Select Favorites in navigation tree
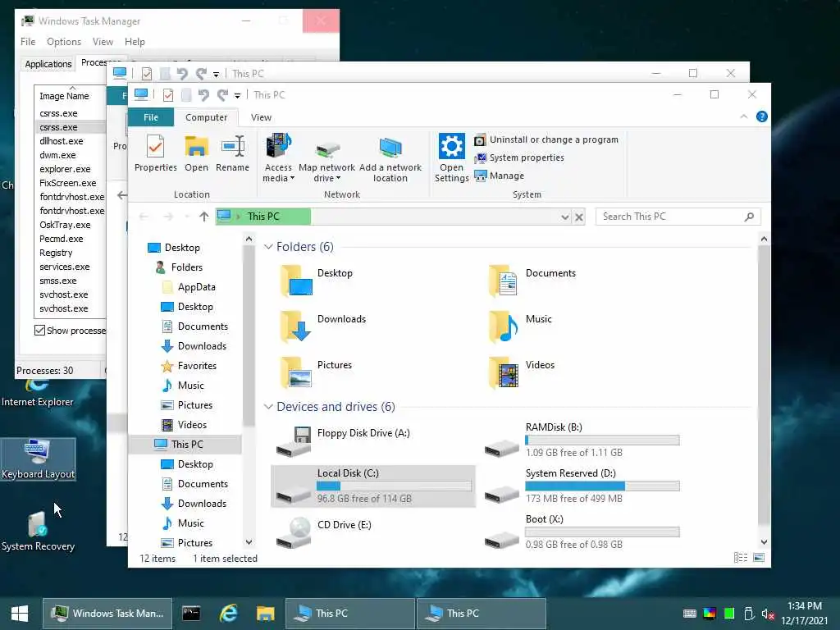 [189, 366]
